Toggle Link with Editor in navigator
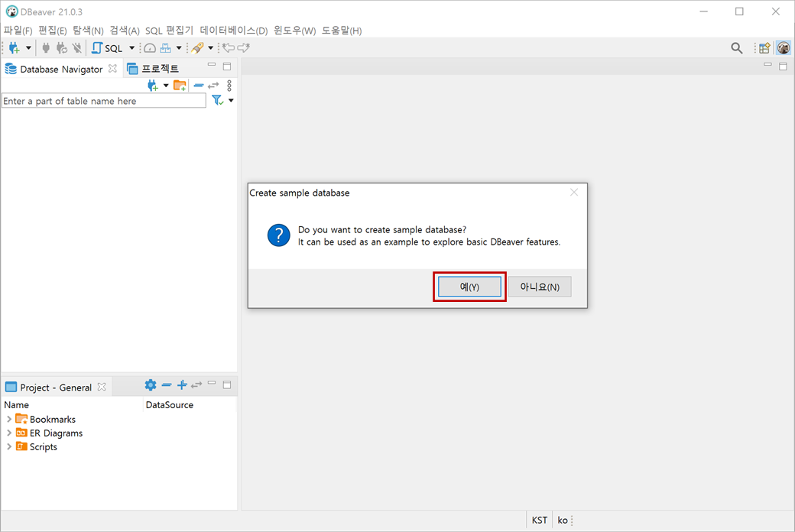This screenshot has height=532, width=795. point(213,85)
